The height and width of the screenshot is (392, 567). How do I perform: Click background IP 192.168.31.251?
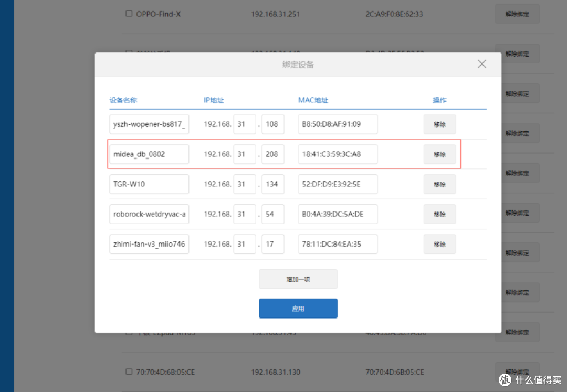(x=276, y=14)
